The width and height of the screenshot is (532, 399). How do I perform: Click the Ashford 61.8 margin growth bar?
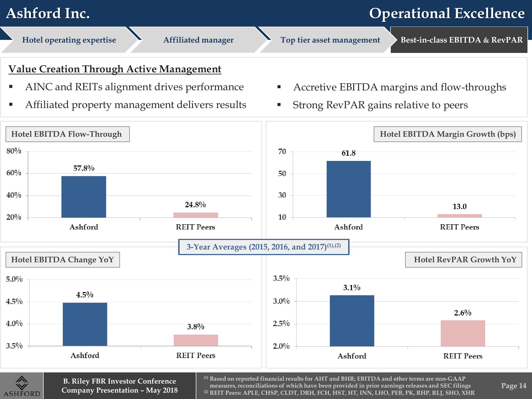click(x=349, y=189)
